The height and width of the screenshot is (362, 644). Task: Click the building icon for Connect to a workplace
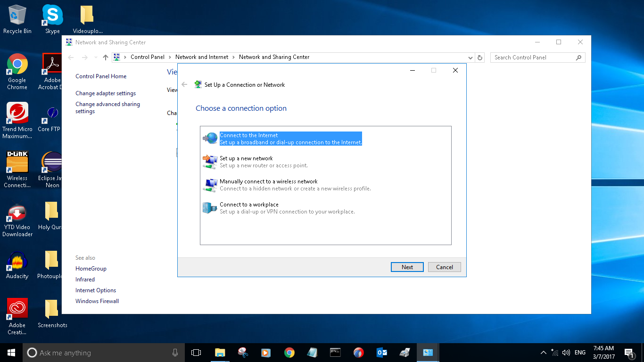tap(210, 208)
